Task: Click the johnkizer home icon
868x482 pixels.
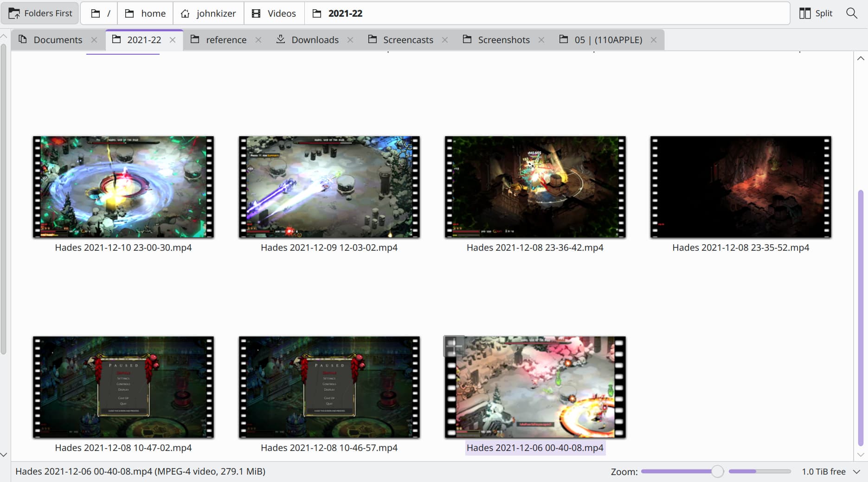Action: click(x=185, y=13)
